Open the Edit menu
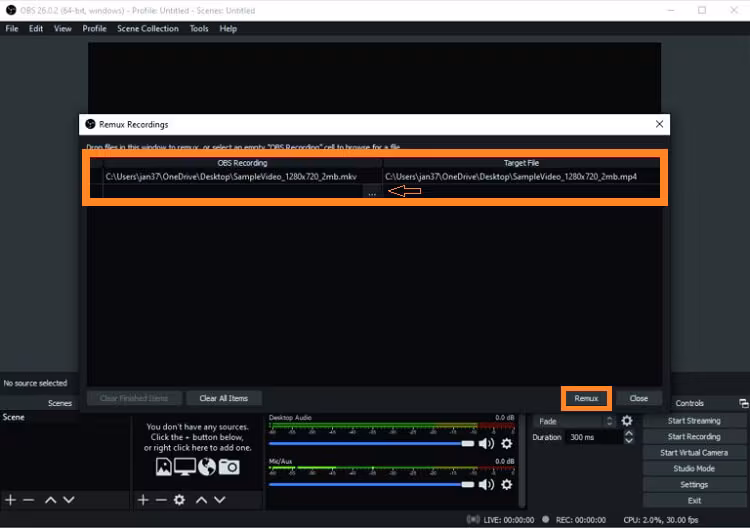The image size is (750, 528). click(35, 29)
